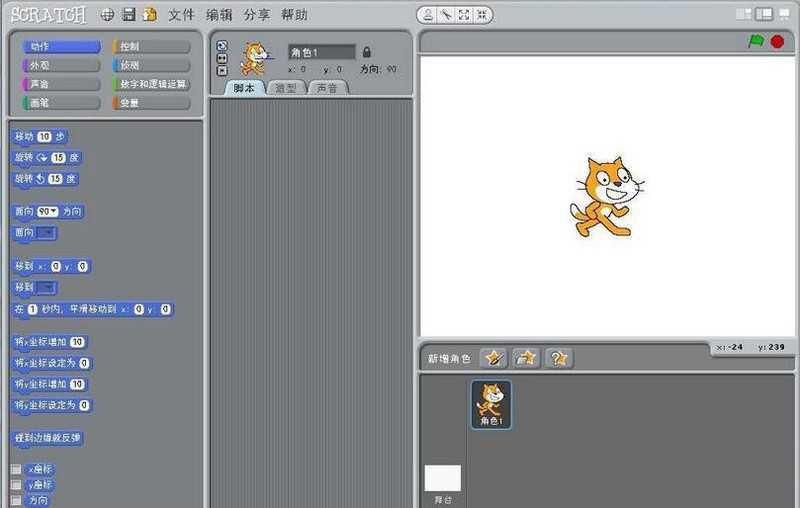Viewport: 800px width, 508px height.
Task: Paint a new sprite with star-brush icon
Action: [492, 357]
